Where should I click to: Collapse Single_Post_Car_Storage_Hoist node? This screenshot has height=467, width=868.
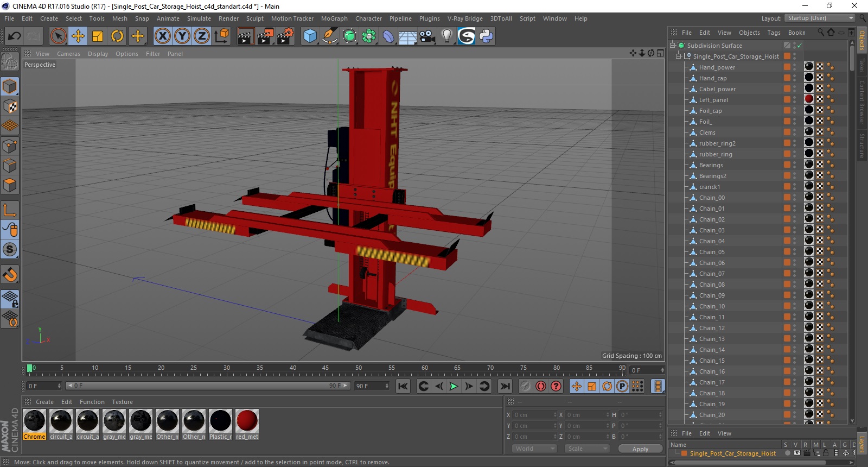[x=678, y=56]
